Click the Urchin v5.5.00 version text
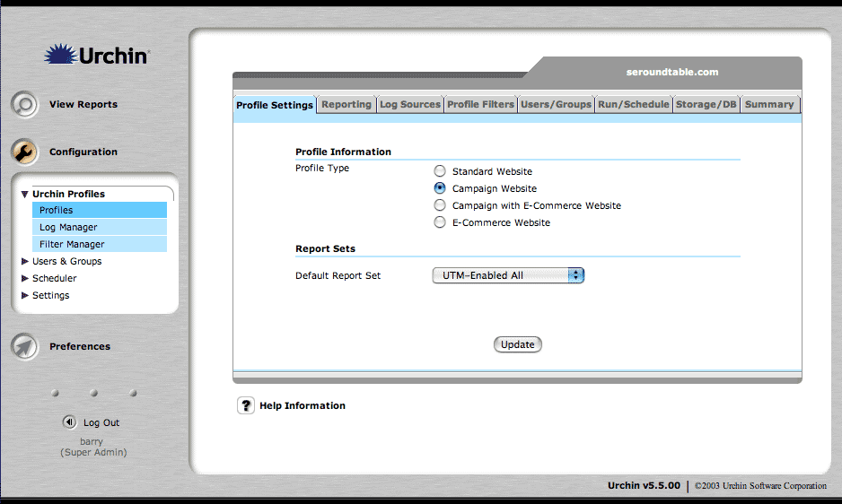Viewport: 842px width, 504px height. (x=644, y=485)
